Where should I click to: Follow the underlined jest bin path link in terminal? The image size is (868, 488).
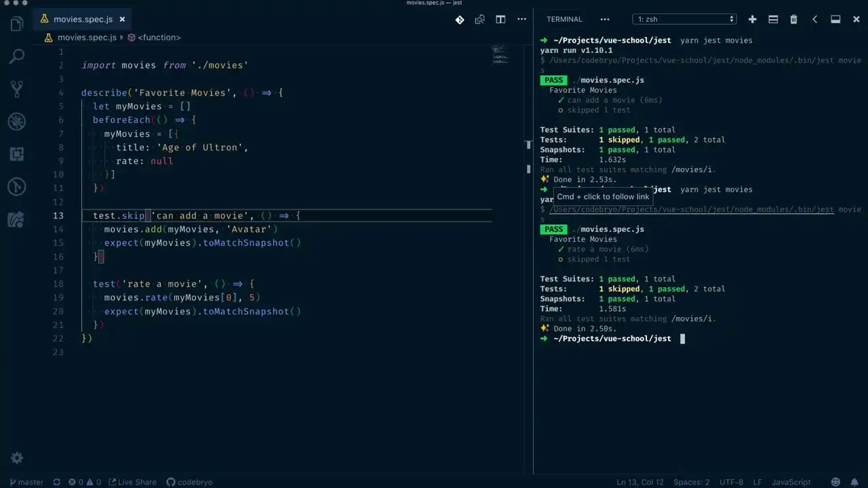tap(692, 209)
